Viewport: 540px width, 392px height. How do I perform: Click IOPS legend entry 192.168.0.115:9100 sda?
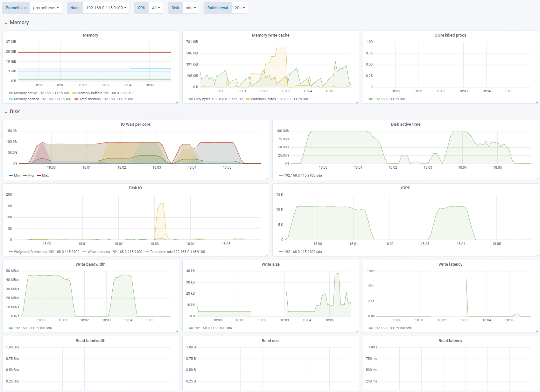[x=303, y=252]
